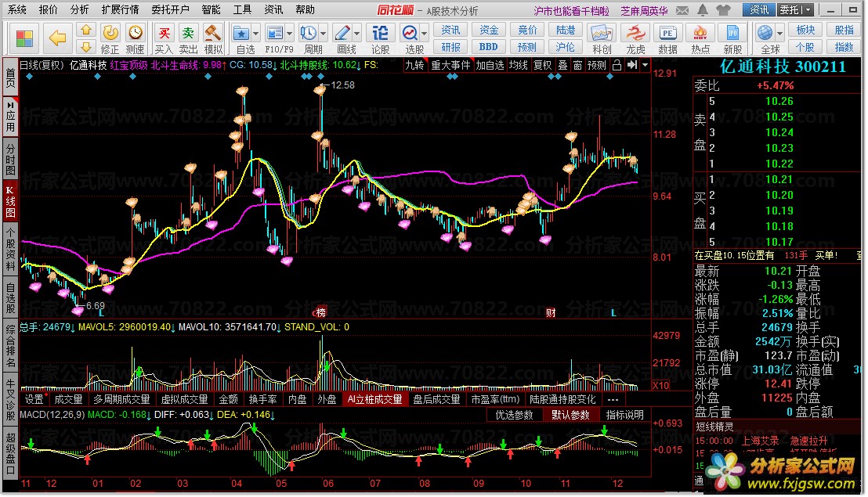Expand the 全球 dropdown arrow
This screenshot has width=868, height=497.
tap(779, 34)
